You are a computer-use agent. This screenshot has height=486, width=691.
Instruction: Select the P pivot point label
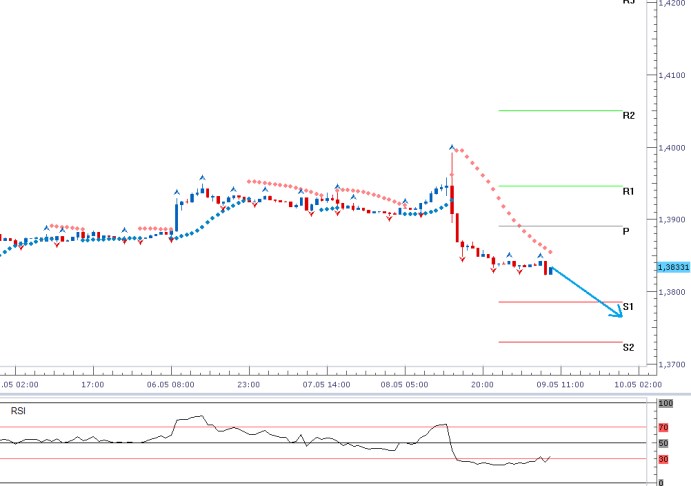pyautogui.click(x=626, y=231)
